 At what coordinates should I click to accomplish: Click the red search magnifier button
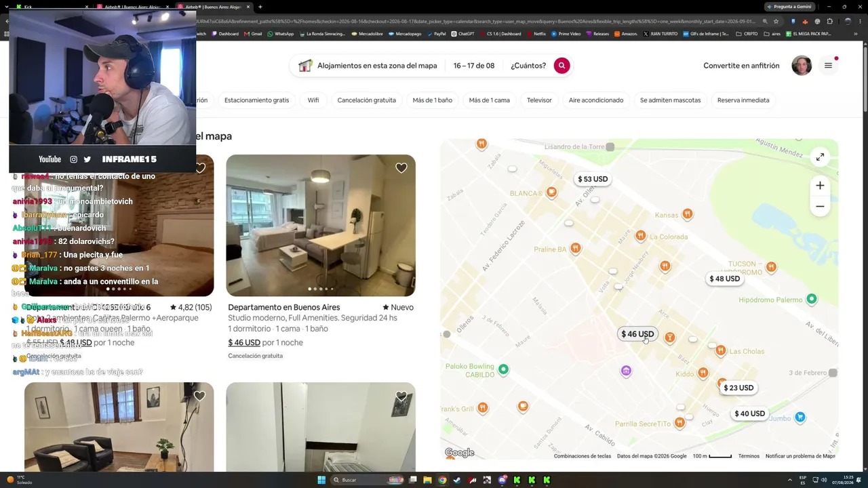click(x=561, y=66)
